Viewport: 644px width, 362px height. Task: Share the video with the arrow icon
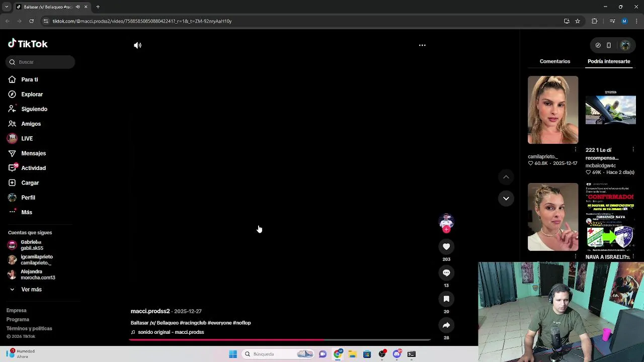pos(446,325)
